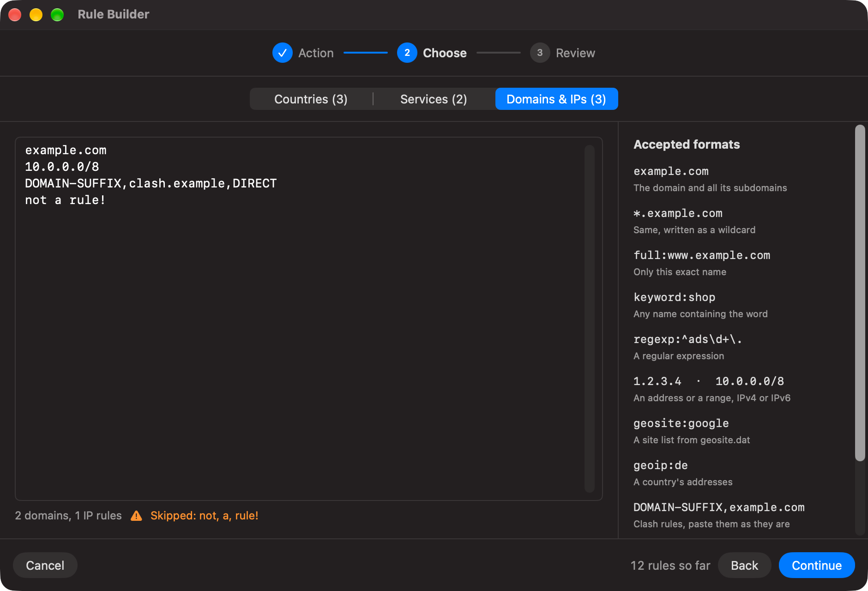This screenshot has width=868, height=591.
Task: Click 'An address or a range, IPv4 or IPv6'
Action: click(712, 398)
